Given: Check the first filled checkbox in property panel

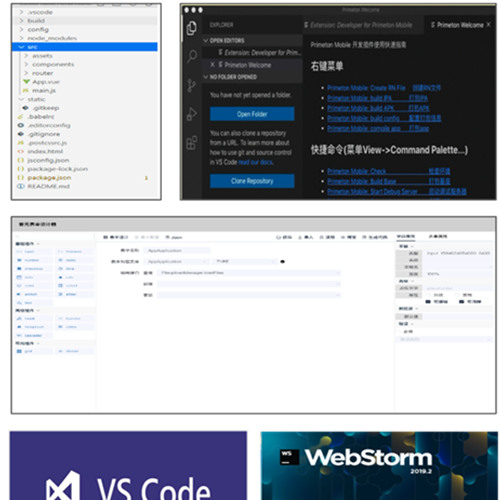Looking at the screenshot, I should (428, 302).
